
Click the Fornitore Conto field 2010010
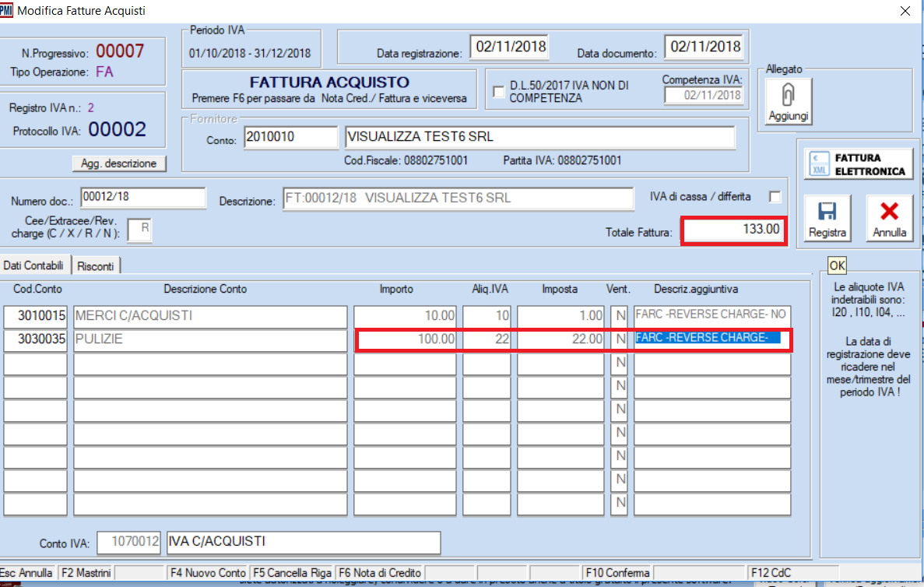[290, 137]
